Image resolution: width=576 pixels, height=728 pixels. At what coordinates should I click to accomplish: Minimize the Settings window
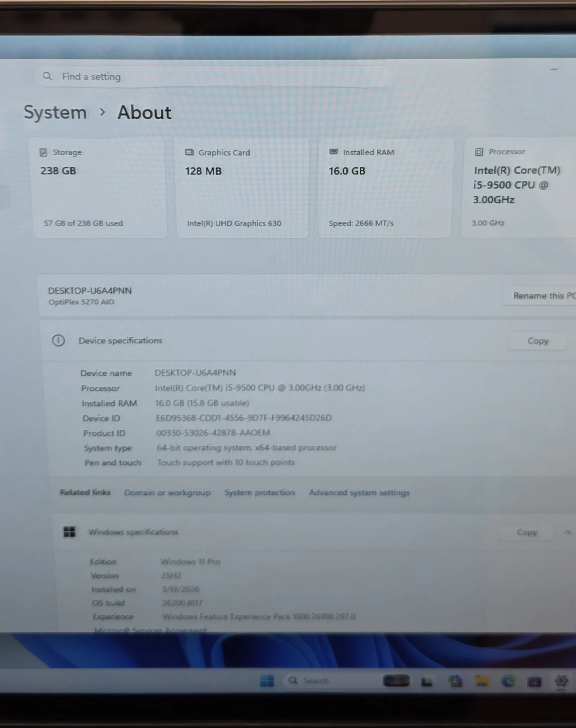(554, 69)
